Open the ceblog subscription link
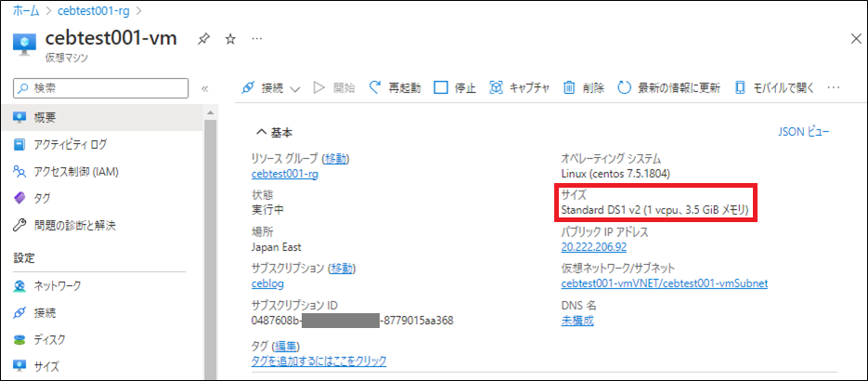 point(267,283)
